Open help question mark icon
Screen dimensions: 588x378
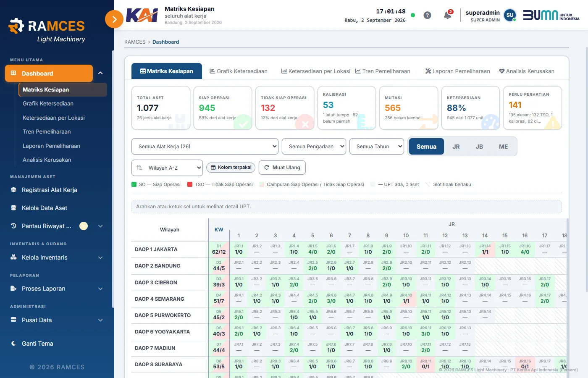point(427,15)
